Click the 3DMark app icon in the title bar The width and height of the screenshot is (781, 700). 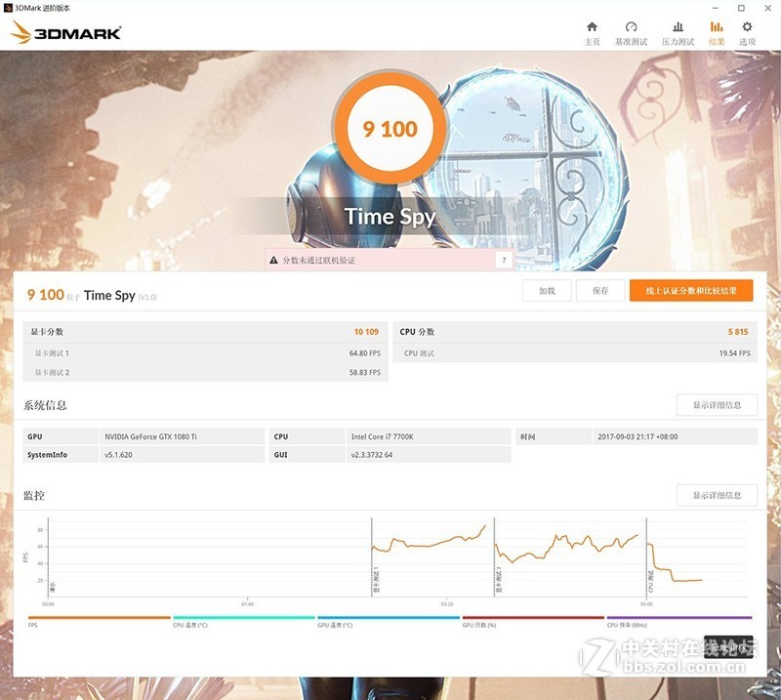click(8, 8)
